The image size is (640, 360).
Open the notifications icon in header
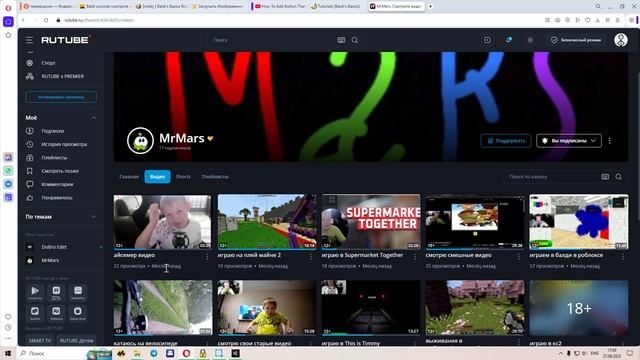coord(509,40)
